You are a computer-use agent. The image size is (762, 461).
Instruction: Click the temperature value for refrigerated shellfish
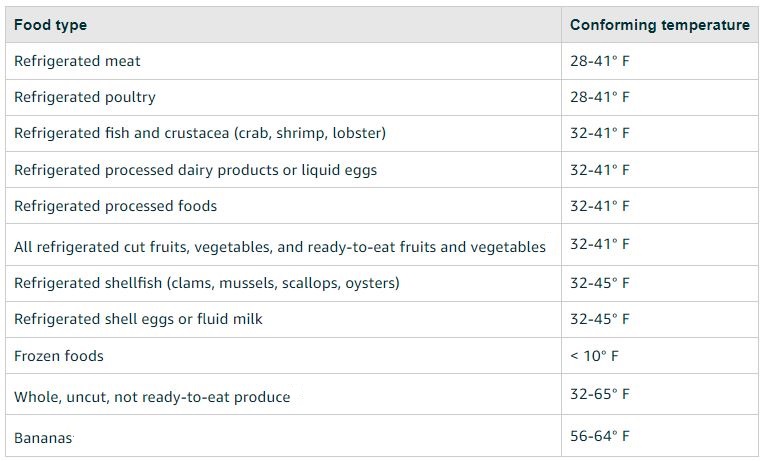(600, 283)
